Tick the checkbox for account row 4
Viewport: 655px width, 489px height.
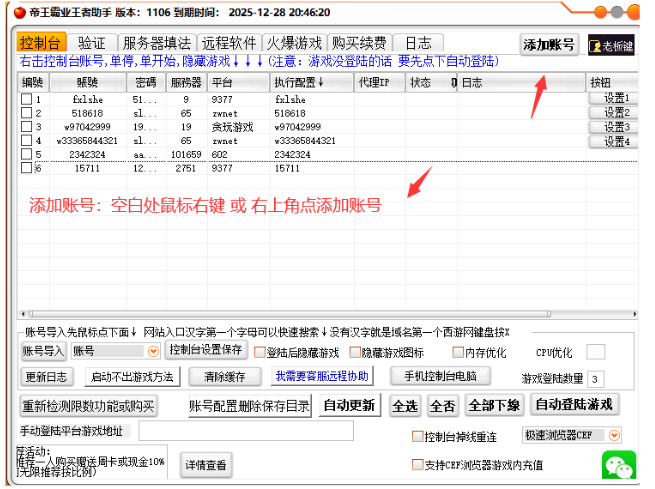point(26,140)
